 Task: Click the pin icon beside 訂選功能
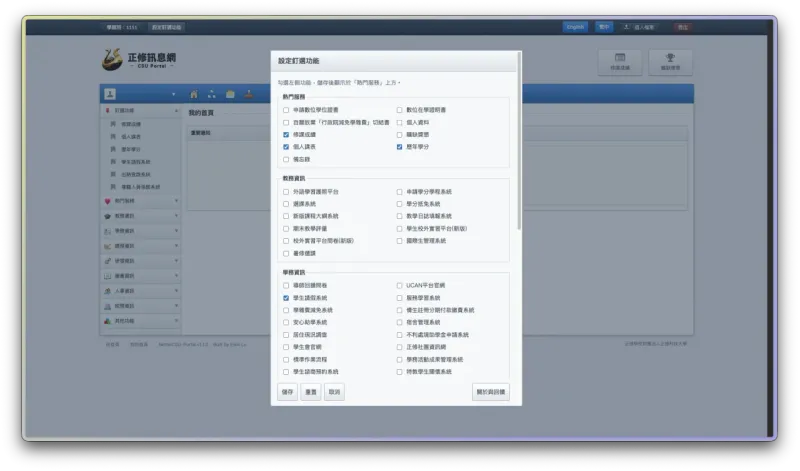click(107, 110)
